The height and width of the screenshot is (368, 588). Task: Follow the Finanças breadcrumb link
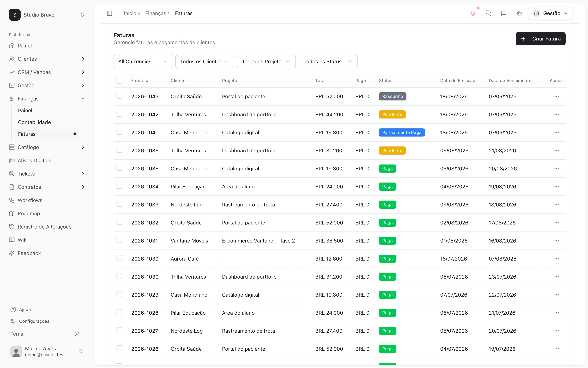click(x=155, y=13)
